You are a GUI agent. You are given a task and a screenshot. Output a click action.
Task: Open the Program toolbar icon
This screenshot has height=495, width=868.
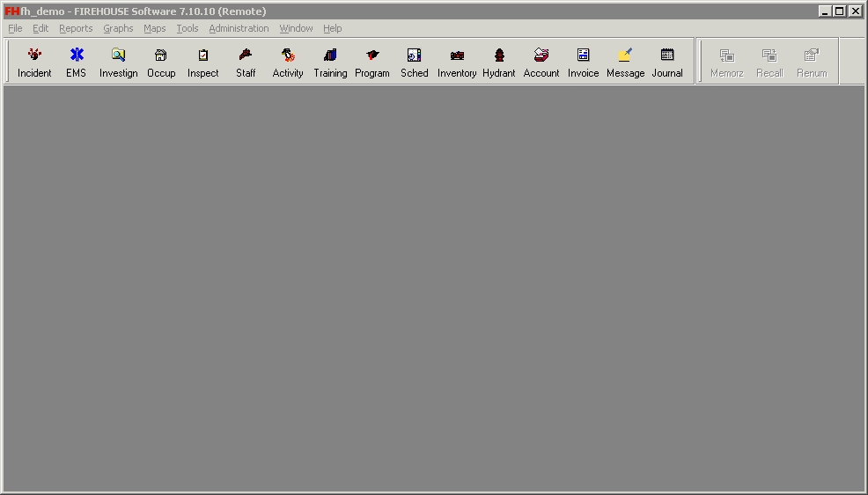pos(372,62)
